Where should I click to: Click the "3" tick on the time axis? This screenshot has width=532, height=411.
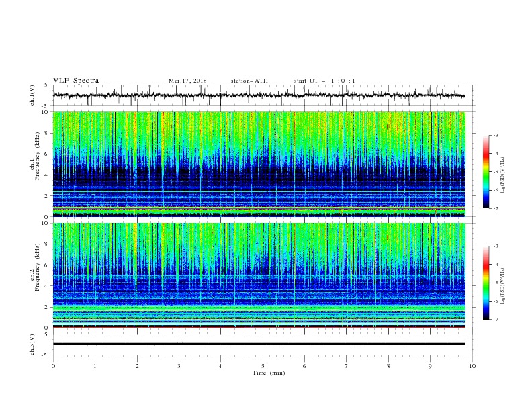tap(179, 366)
